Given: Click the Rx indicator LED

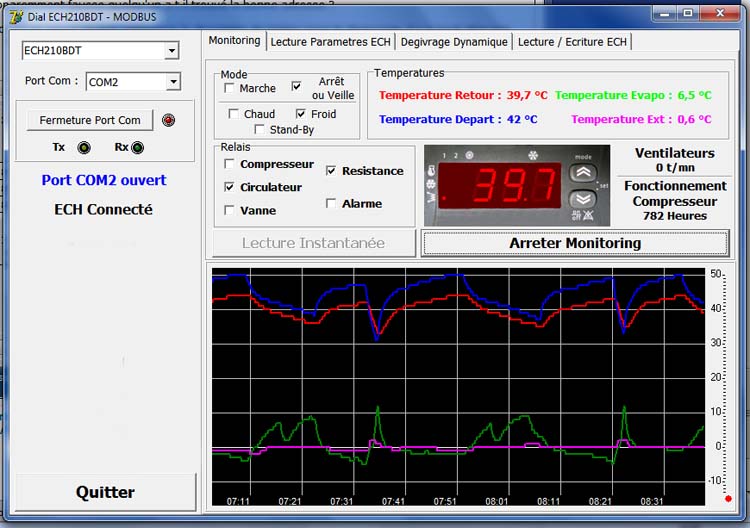Looking at the screenshot, I should coord(137,148).
